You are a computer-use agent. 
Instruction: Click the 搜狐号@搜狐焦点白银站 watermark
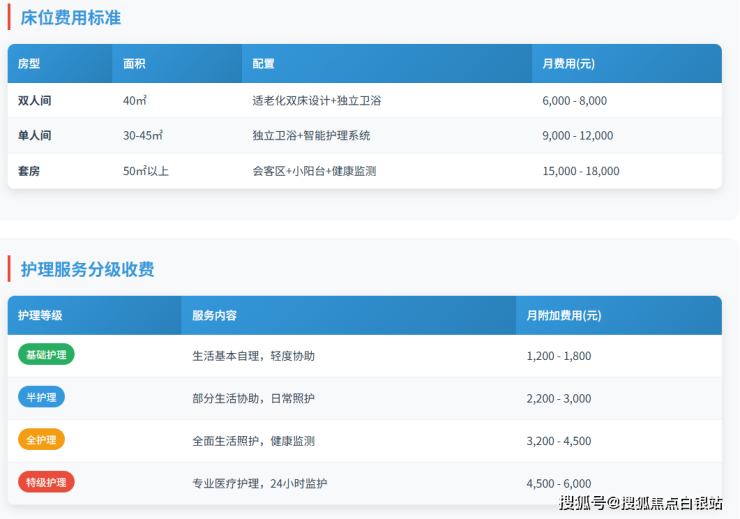[x=640, y=503]
